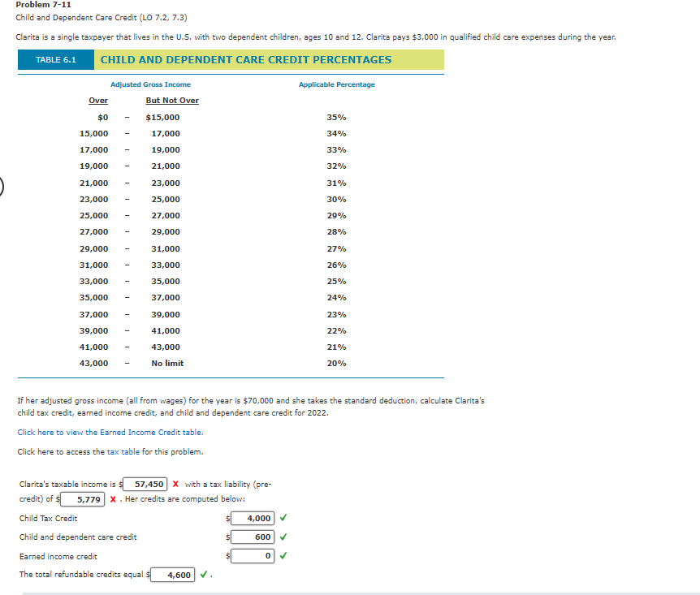Click the red X beside taxable income
Screen dimensions: 700x595
tap(175, 484)
